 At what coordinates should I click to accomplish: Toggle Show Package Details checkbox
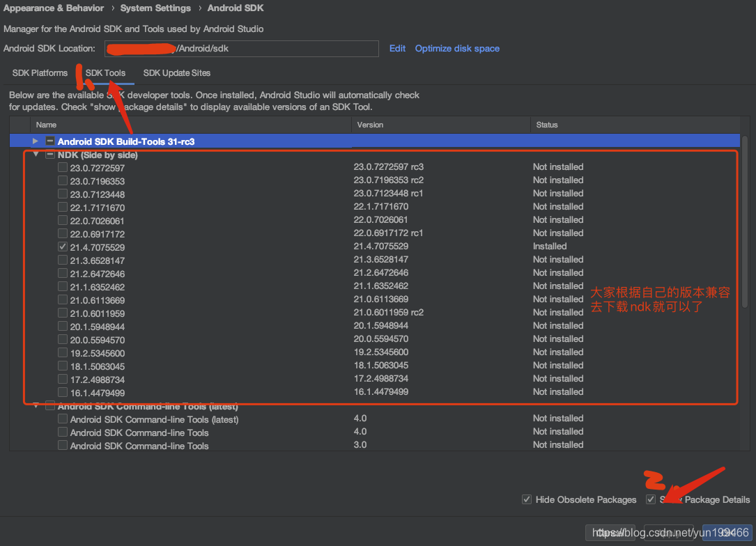click(651, 499)
